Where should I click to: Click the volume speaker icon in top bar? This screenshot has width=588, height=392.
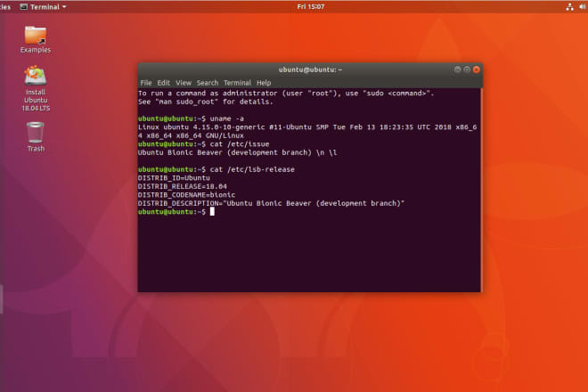point(584,7)
